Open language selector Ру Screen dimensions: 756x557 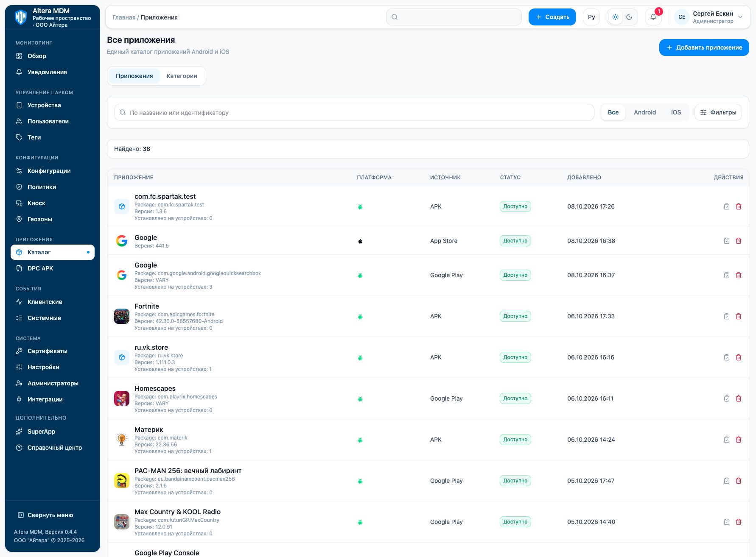[591, 17]
